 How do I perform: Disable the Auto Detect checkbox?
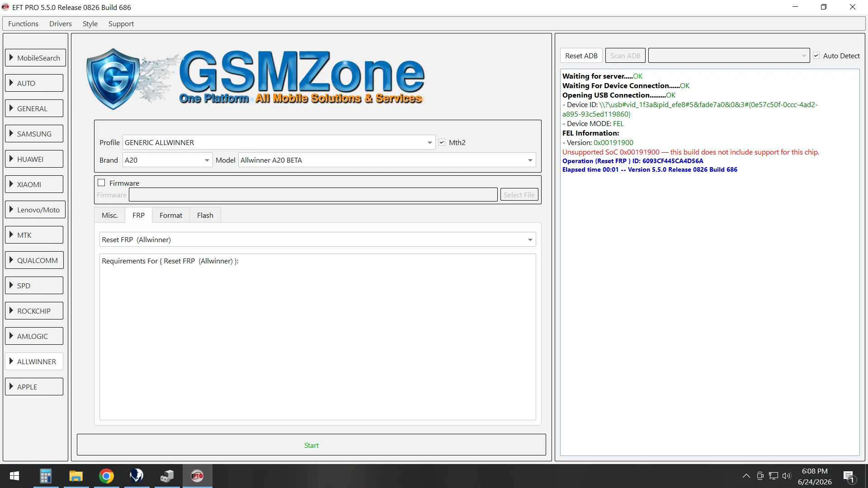(816, 56)
